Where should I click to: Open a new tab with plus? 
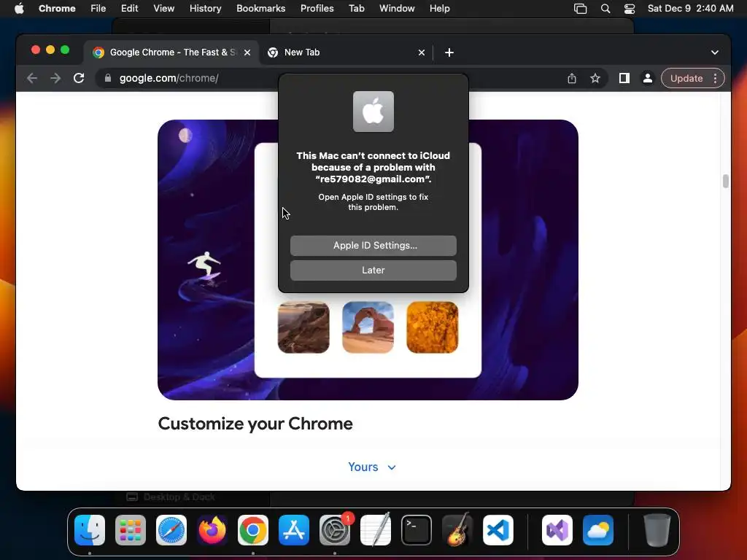tap(449, 52)
